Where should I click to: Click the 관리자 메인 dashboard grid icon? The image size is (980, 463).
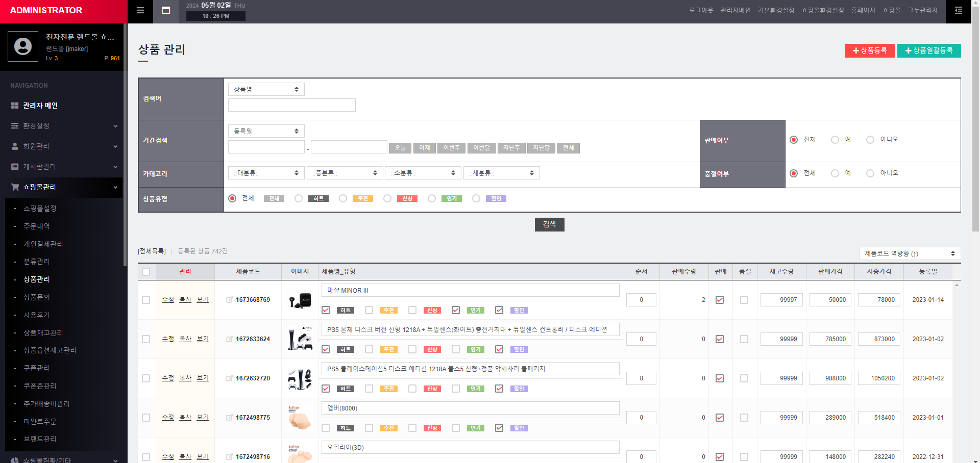click(15, 106)
